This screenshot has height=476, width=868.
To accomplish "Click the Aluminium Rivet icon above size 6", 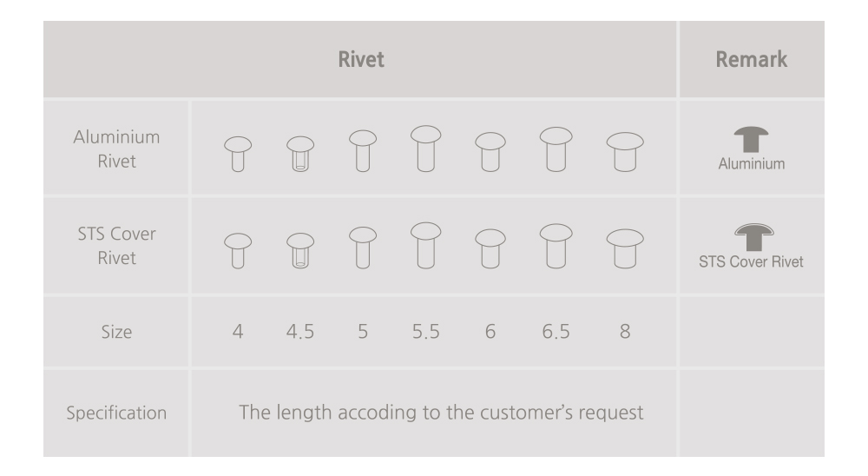I will coord(490,153).
